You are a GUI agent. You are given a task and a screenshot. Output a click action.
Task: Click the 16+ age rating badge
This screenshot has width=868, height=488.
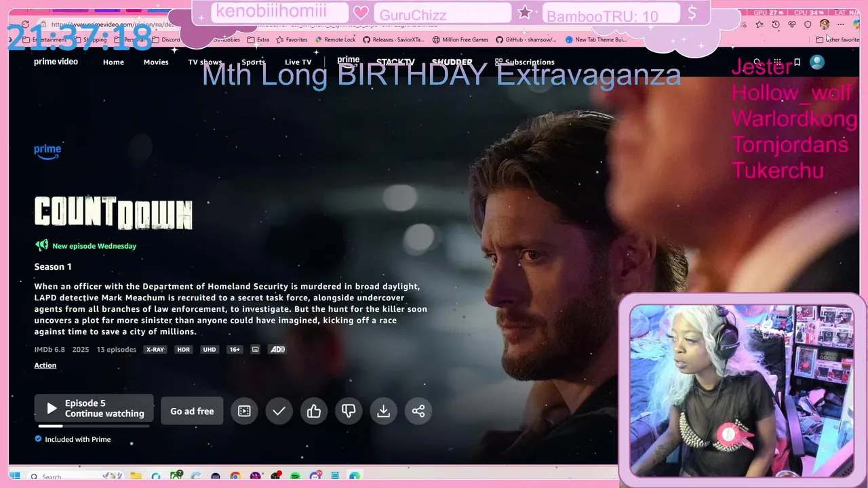tap(235, 350)
